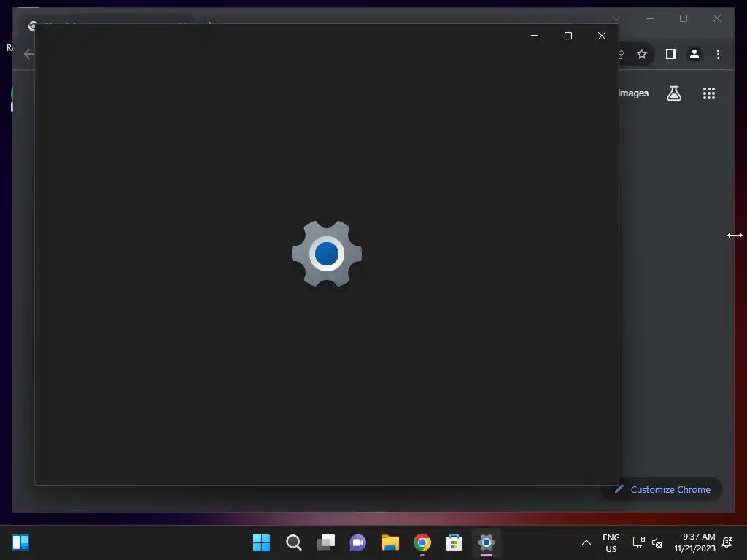
Task: Click Customize Chrome button
Action: [x=662, y=489]
